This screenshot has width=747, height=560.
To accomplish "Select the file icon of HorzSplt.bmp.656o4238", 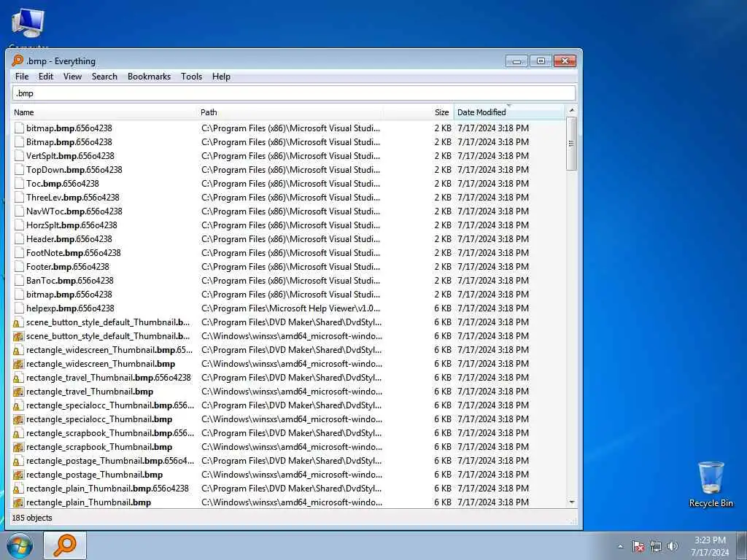I will coord(19,225).
